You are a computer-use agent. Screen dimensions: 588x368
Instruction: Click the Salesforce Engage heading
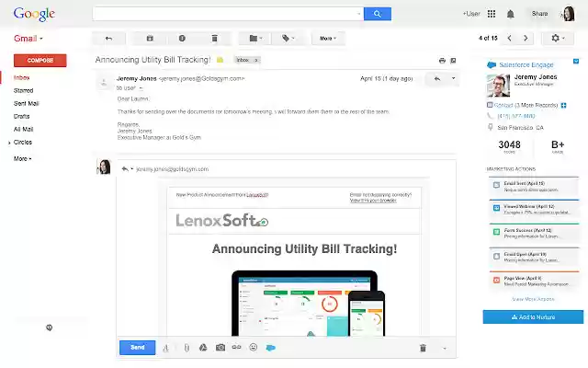[526, 65]
